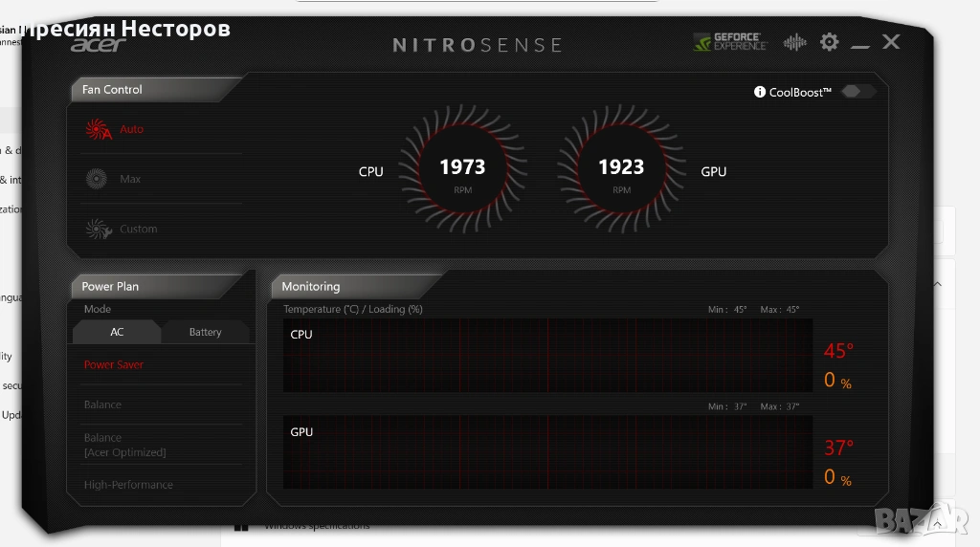Click the GPU temperature monitoring graph
The height and width of the screenshot is (547, 980).
click(x=547, y=452)
